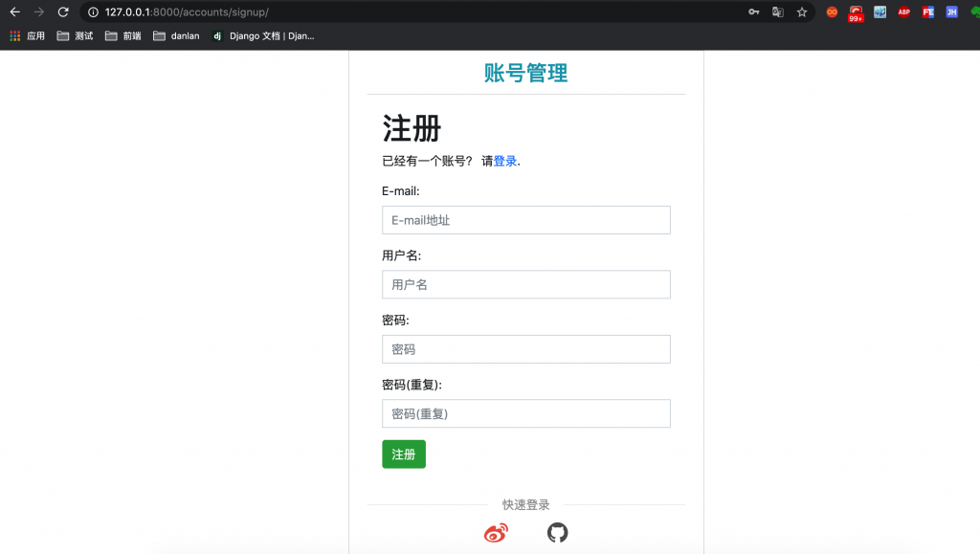Follow the 登录 link
Viewport: 980px width, 554px height.
click(x=505, y=161)
